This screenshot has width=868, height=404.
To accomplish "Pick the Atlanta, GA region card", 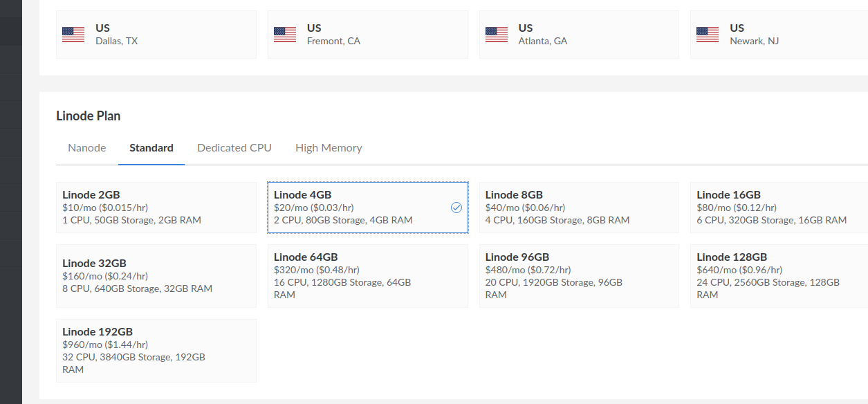I will [580, 35].
